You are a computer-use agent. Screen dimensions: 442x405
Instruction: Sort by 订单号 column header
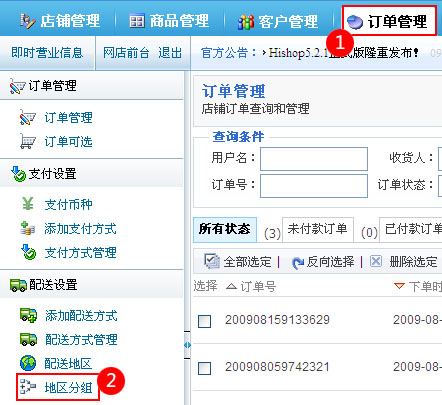tap(258, 286)
